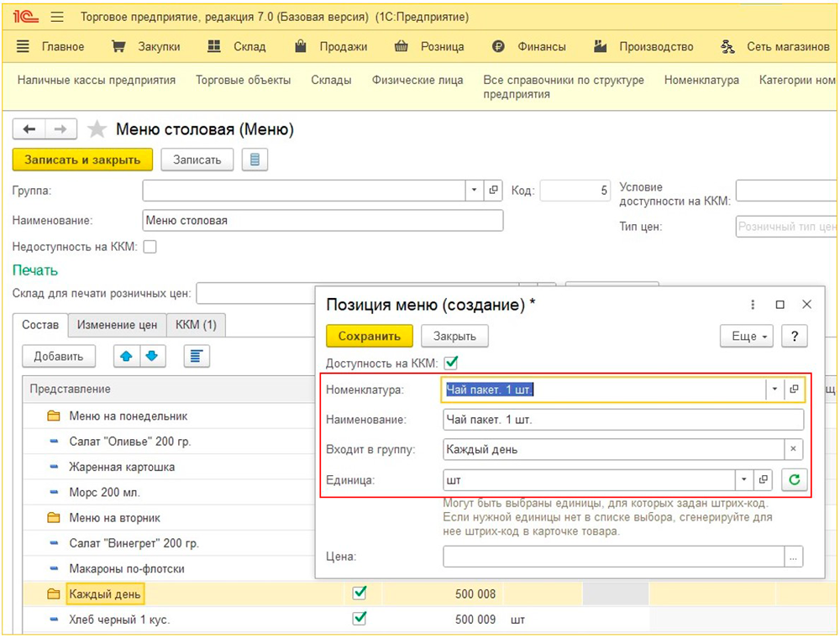Enable Недоступность на ККМ checkbox
The height and width of the screenshot is (638, 840).
(150, 247)
